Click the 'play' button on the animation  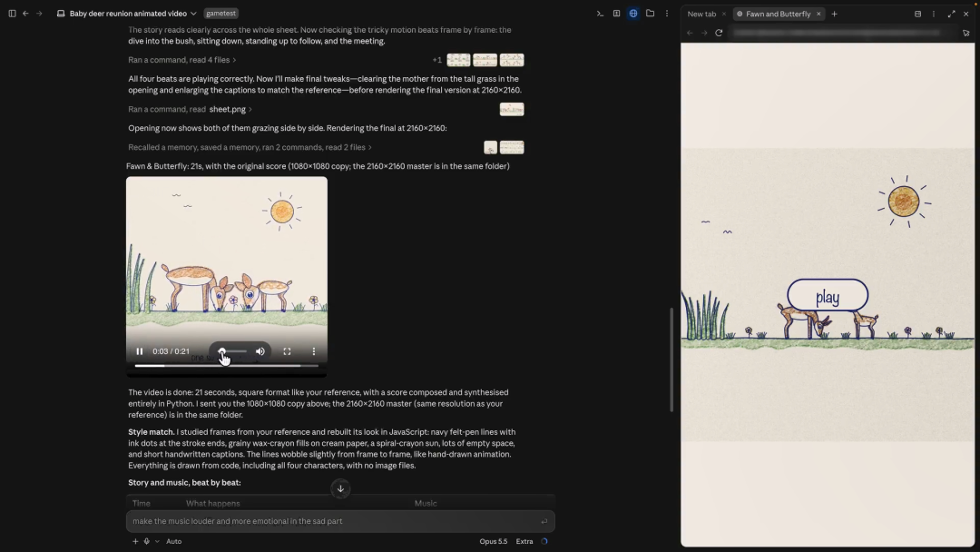[828, 295]
